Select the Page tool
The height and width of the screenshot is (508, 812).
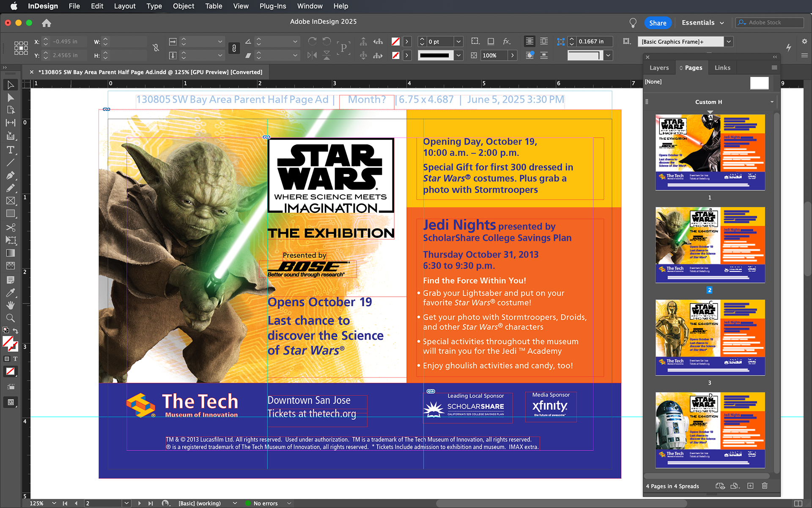11,110
